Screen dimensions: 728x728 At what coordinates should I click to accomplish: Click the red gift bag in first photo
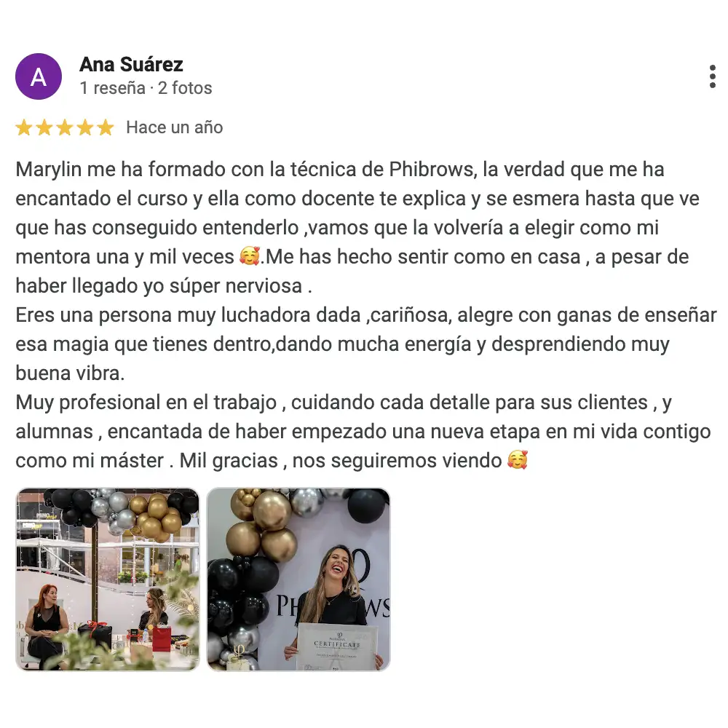(162, 638)
